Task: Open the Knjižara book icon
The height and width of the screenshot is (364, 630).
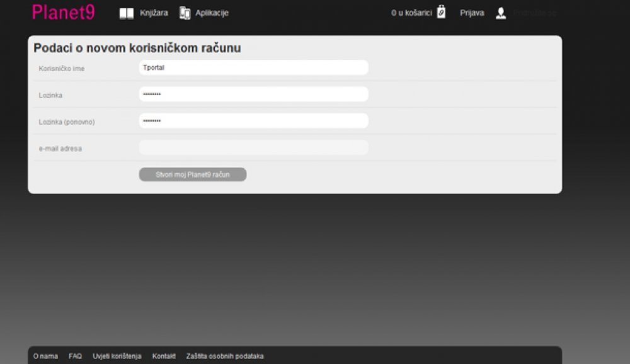Action: [127, 13]
